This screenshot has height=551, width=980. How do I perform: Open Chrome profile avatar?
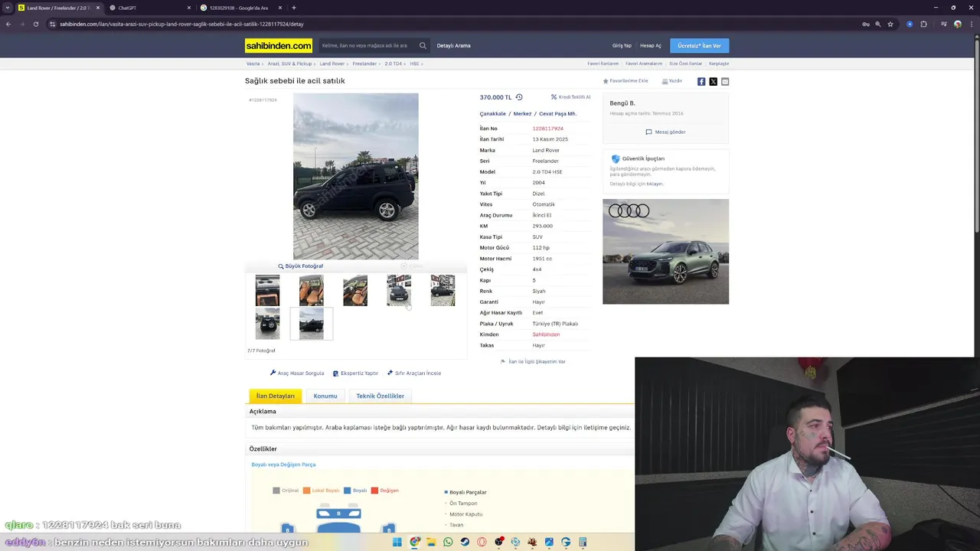[x=957, y=24]
